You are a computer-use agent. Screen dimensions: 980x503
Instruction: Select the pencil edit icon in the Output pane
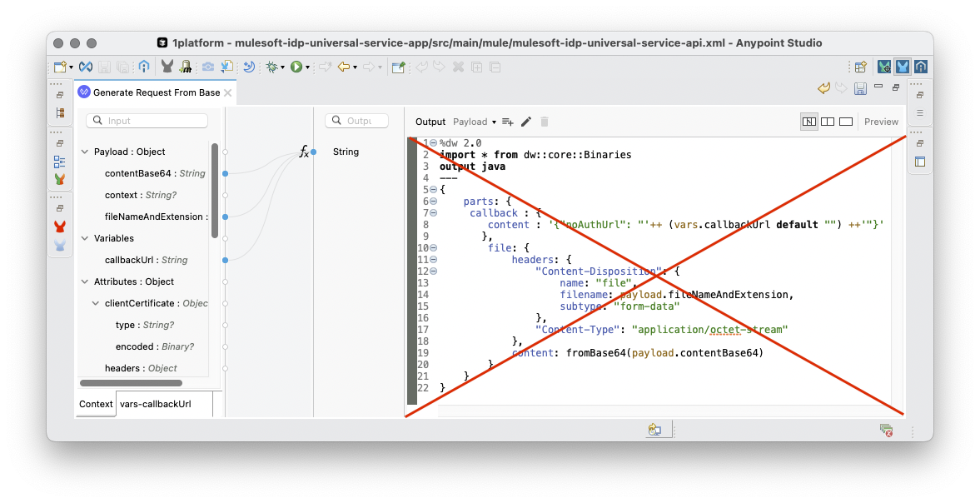pos(525,122)
